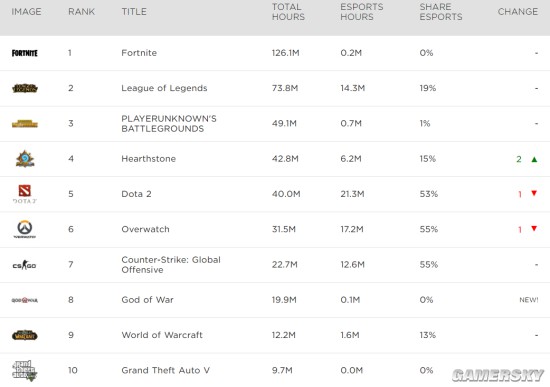Sort by the Total Hours column header
The height and width of the screenshot is (387, 550).
[288, 12]
